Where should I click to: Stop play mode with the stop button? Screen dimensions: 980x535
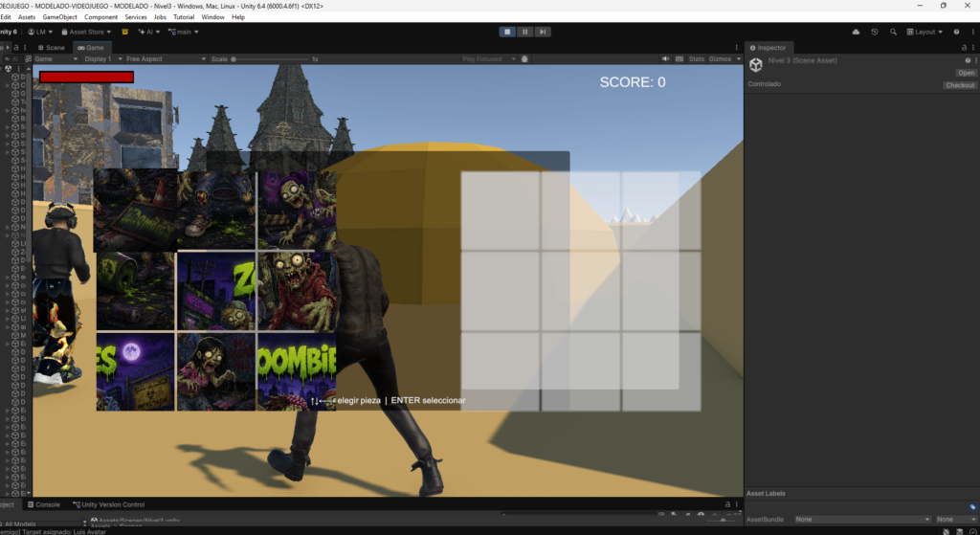click(x=507, y=32)
